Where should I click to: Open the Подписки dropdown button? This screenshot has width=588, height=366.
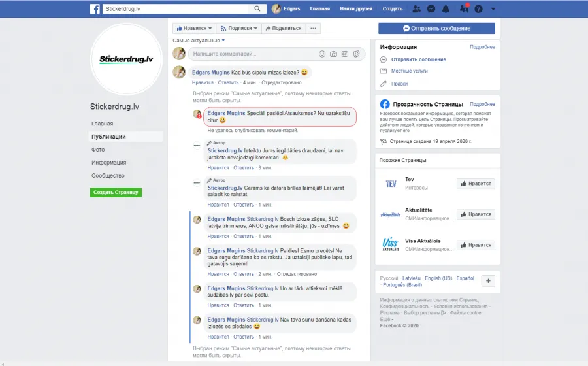239,28
